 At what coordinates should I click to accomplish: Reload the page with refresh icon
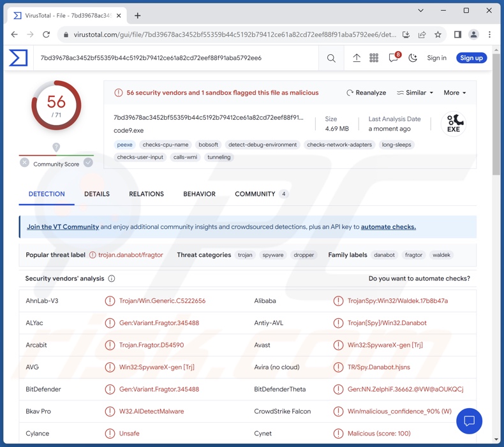(47, 34)
